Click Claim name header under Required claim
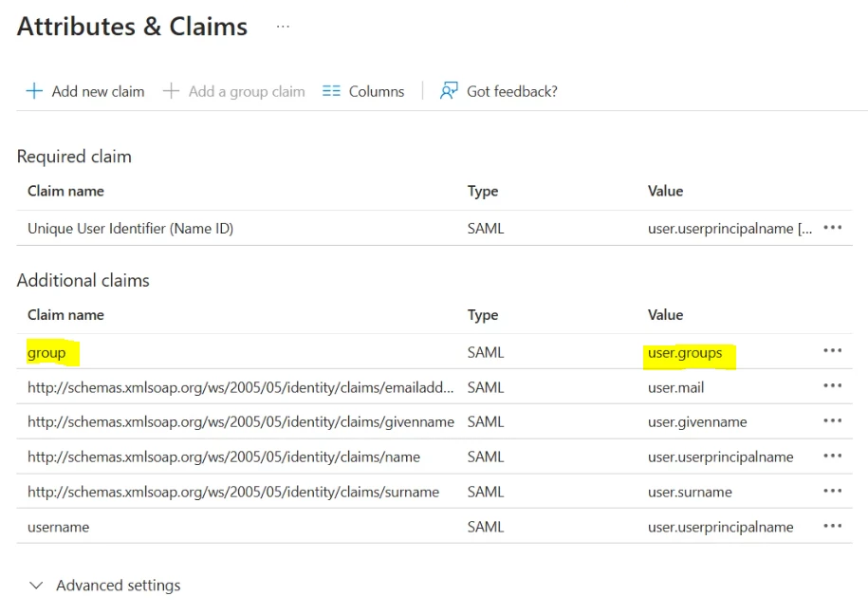Image resolution: width=868 pixels, height=615 pixels. [x=65, y=191]
